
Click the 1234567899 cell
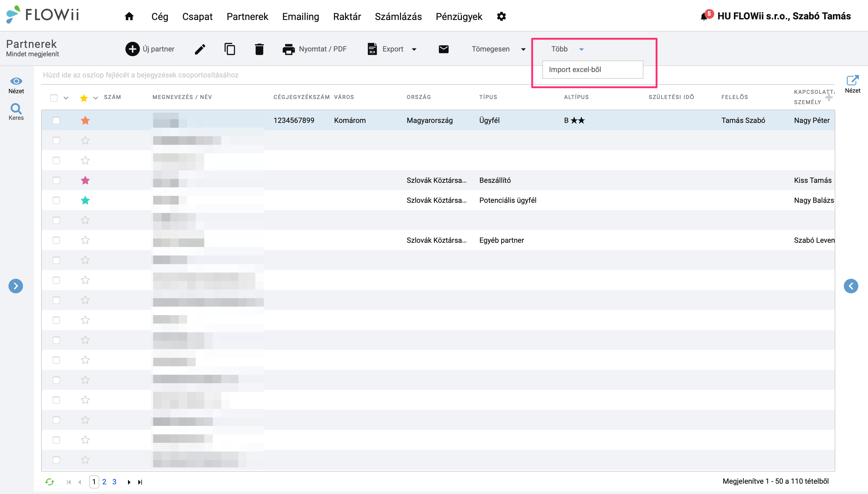tap(294, 120)
